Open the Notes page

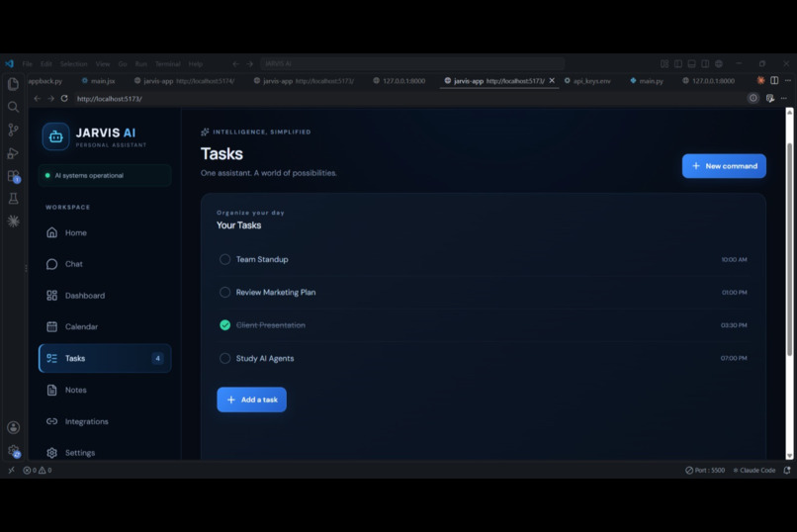[x=105, y=390]
